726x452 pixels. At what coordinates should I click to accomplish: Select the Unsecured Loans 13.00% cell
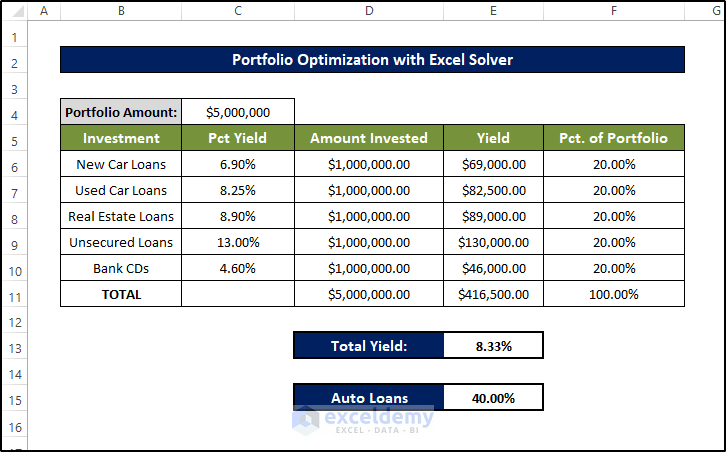pos(238,243)
